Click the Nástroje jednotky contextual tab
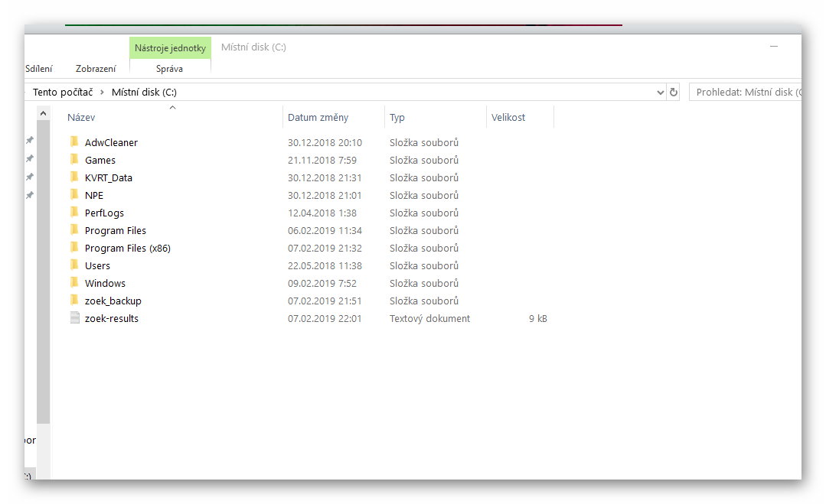This screenshot has height=504, width=826. [x=170, y=48]
